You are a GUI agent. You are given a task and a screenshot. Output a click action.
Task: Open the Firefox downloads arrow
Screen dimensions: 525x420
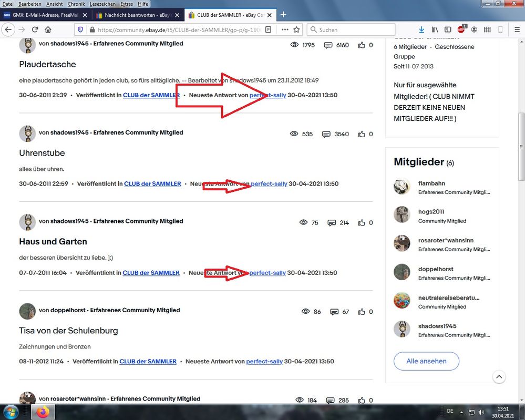coord(421,30)
